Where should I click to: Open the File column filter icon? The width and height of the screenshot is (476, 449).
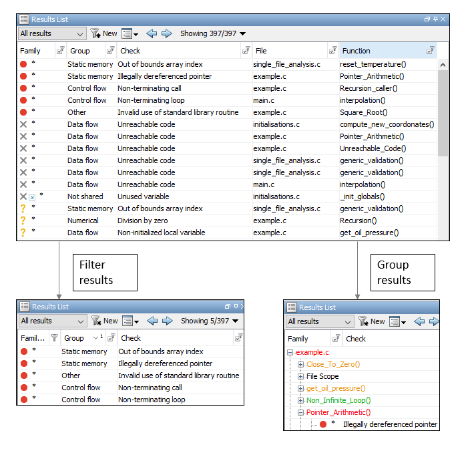332,51
